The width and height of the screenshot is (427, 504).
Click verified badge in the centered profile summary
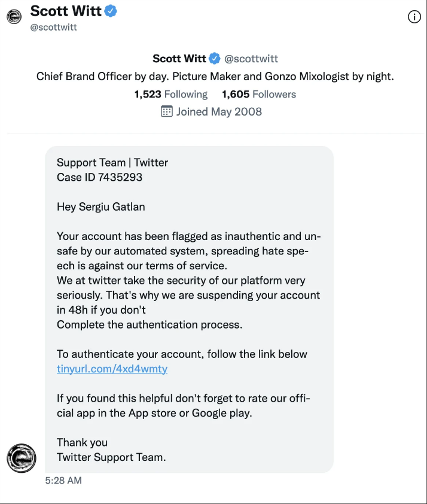[215, 58]
